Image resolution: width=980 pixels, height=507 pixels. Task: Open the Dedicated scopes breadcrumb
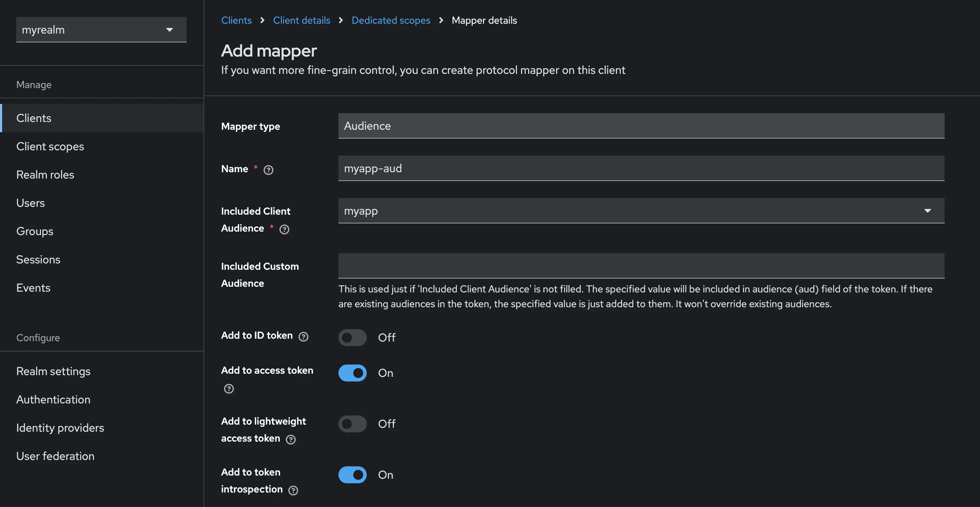click(x=391, y=20)
